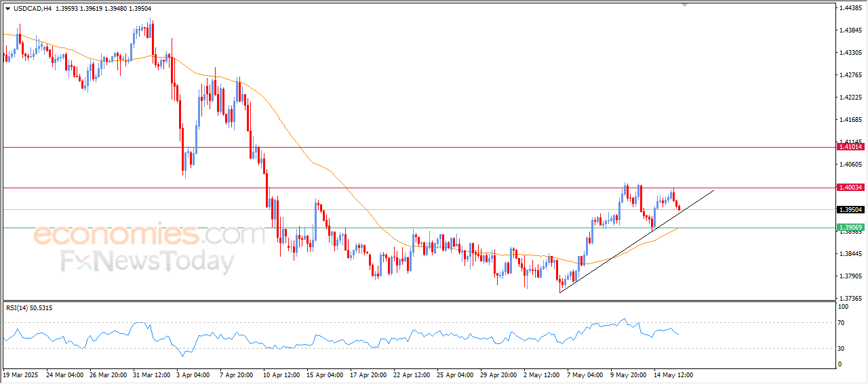The image size is (868, 384).
Task: Click the 10 Apr 12:00 time axis label
Action: pyautogui.click(x=283, y=375)
